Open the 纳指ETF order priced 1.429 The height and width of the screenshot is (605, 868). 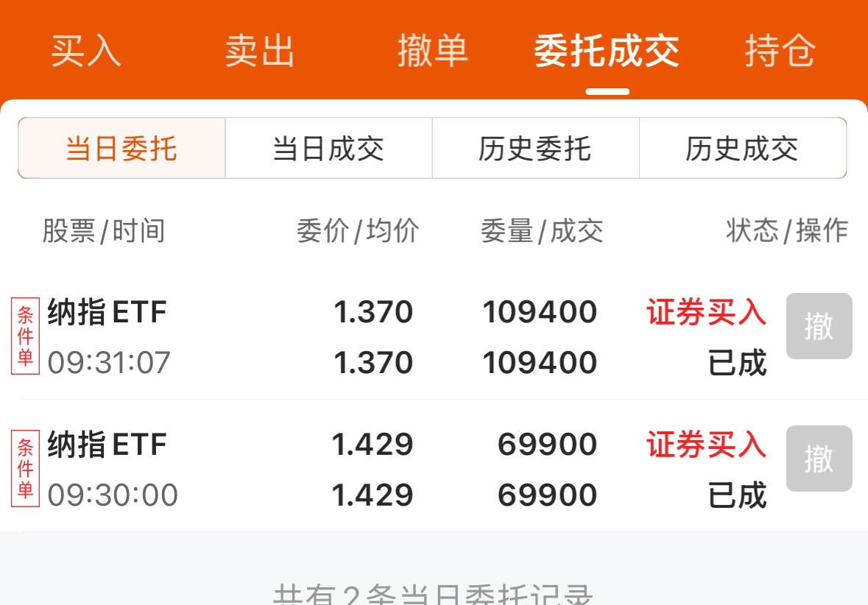point(107,445)
